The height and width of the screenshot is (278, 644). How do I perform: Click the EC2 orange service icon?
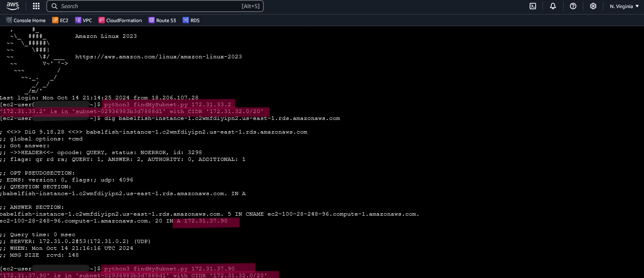point(55,20)
